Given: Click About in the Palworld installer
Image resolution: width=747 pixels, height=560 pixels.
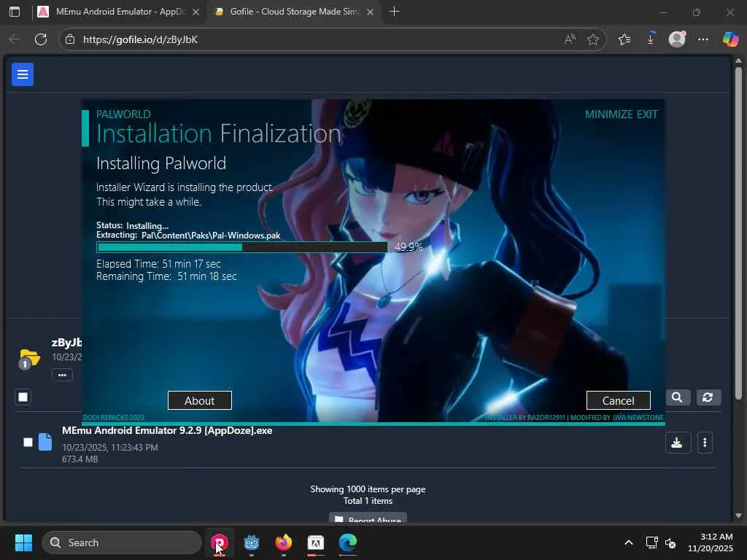Looking at the screenshot, I should click(200, 400).
